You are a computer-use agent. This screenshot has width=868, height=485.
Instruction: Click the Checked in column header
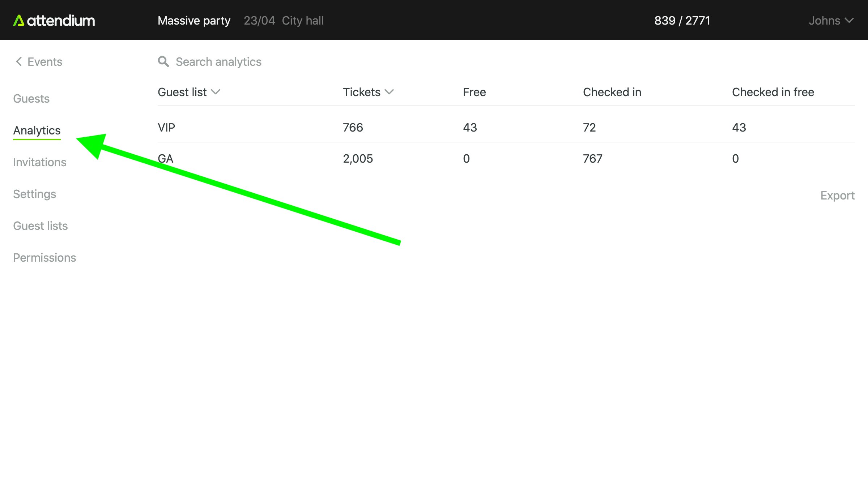tap(612, 92)
